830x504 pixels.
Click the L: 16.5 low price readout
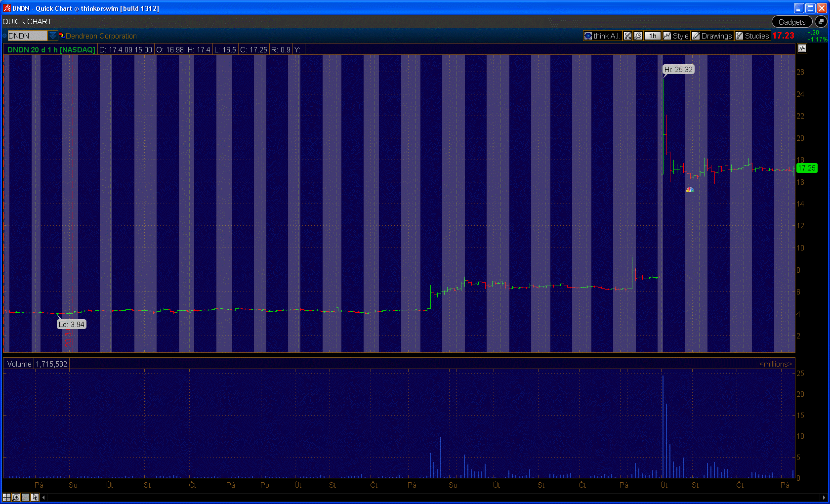(x=225, y=49)
